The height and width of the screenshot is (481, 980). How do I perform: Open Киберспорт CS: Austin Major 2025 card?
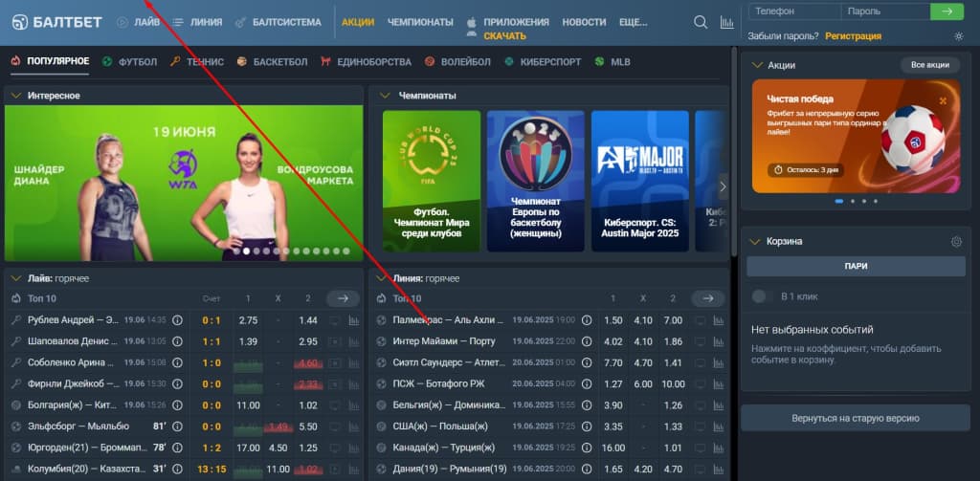click(640, 181)
